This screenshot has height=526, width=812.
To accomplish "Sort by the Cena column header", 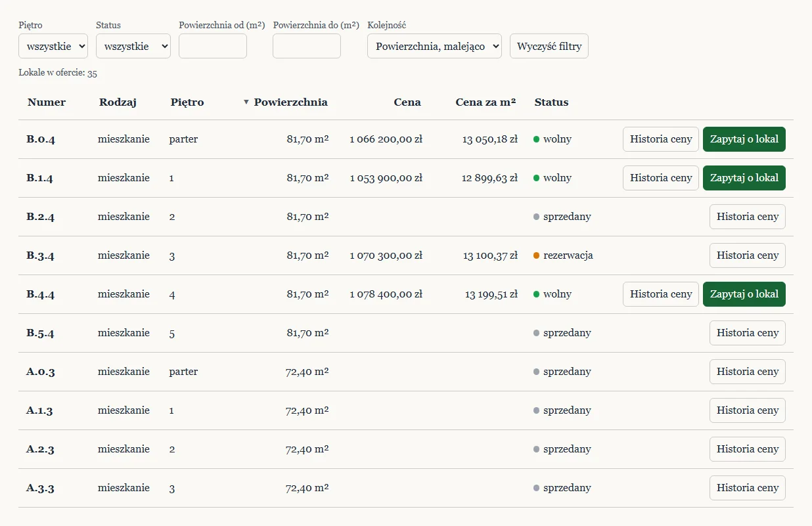I will (407, 102).
